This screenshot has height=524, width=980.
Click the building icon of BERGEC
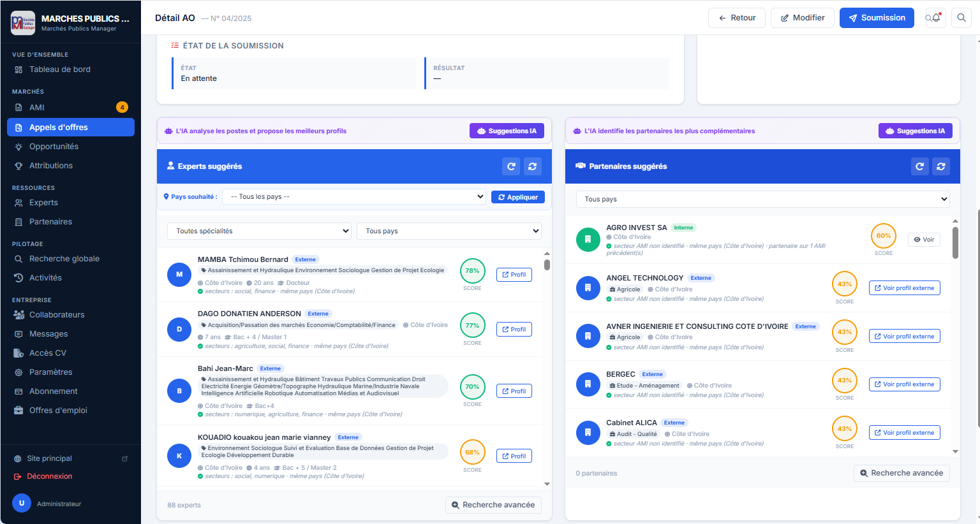pos(588,384)
